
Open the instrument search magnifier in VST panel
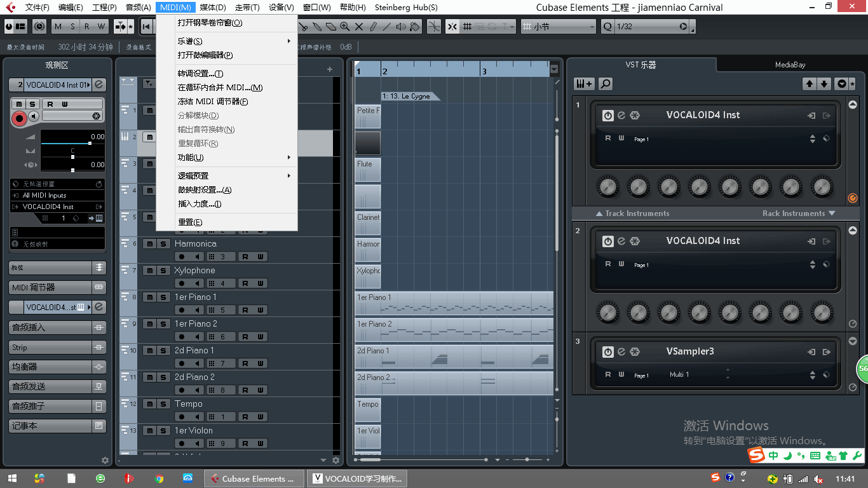pos(605,84)
